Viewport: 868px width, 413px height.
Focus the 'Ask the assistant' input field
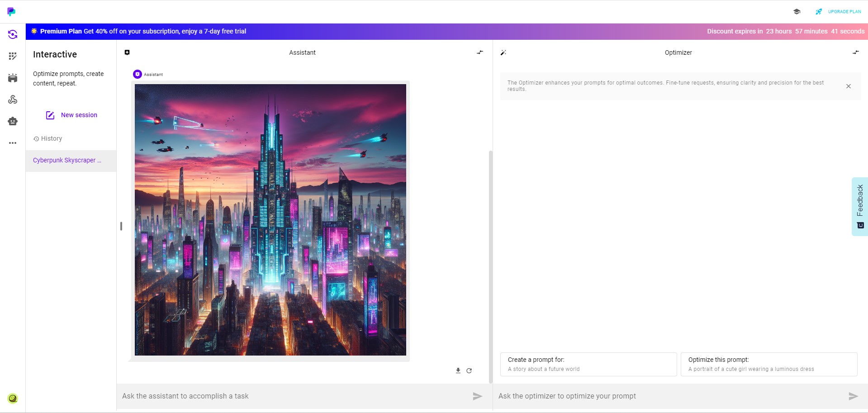click(294, 396)
